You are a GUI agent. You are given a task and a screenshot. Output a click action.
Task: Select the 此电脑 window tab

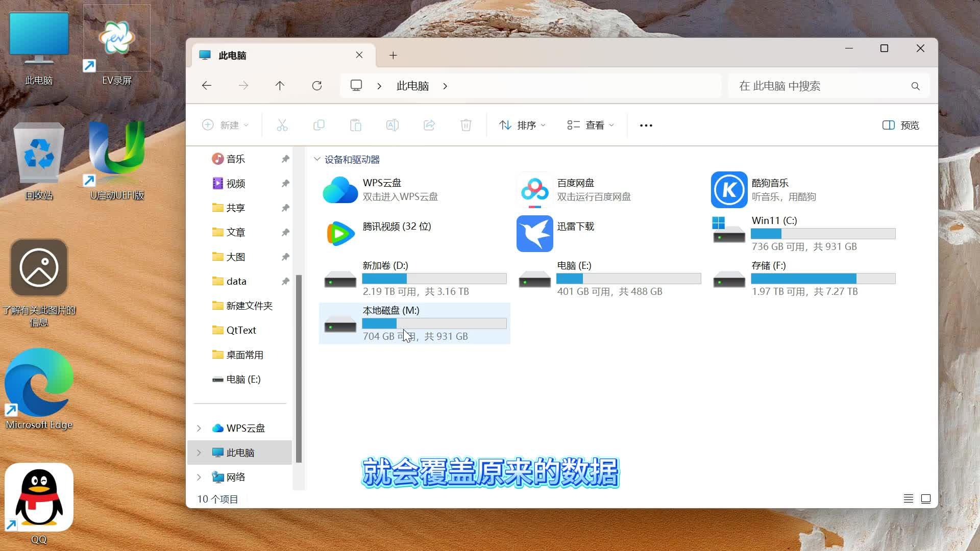click(284, 55)
